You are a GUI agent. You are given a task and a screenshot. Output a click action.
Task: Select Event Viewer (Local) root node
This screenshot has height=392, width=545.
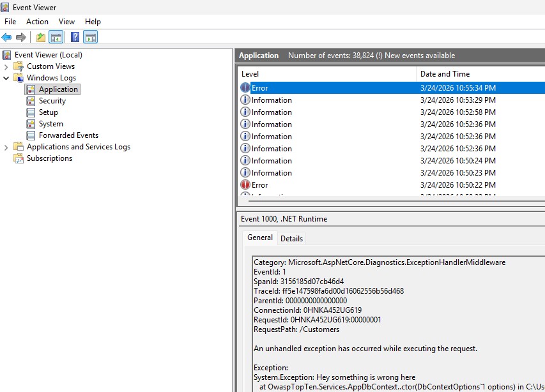(x=49, y=55)
